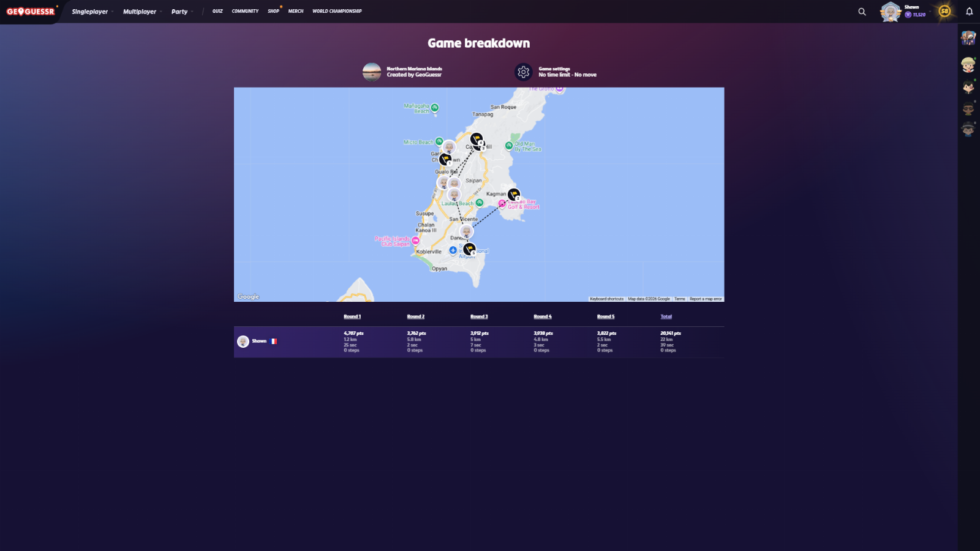Click the round 5 flag marker near airport
The width and height of the screenshot is (980, 551).
[x=469, y=249]
